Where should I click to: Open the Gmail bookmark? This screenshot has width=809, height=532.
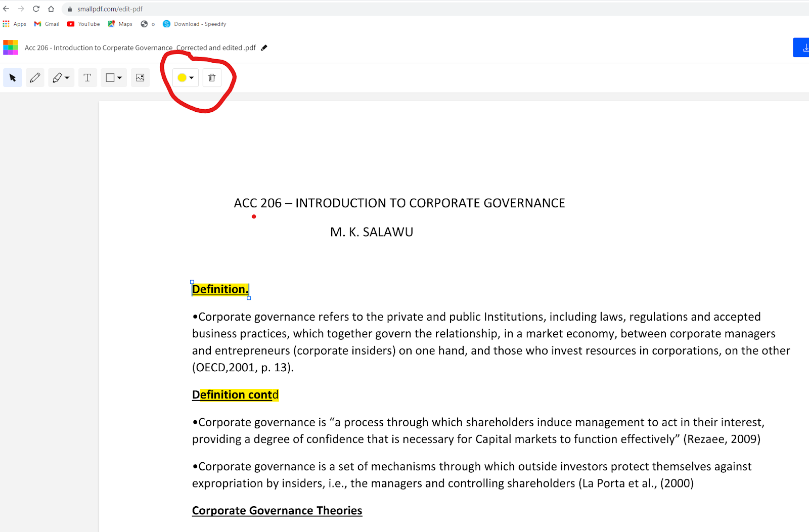47,24
